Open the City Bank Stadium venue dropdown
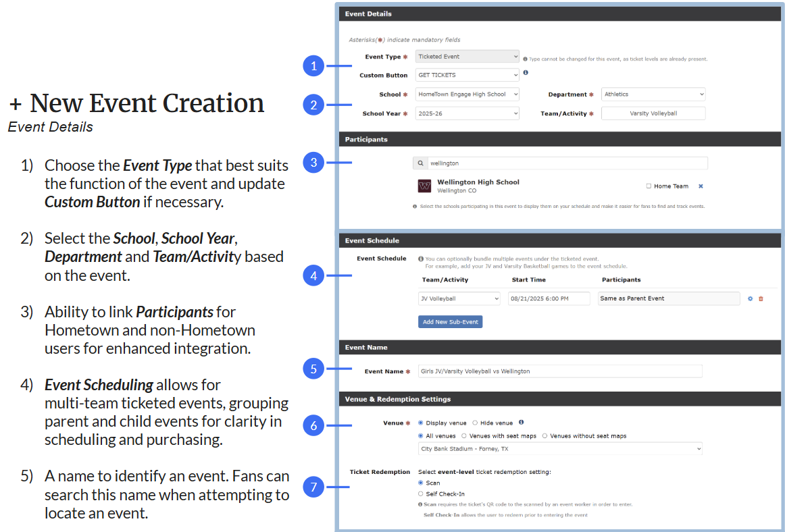Viewport: 785px width, 532px height. [559, 449]
